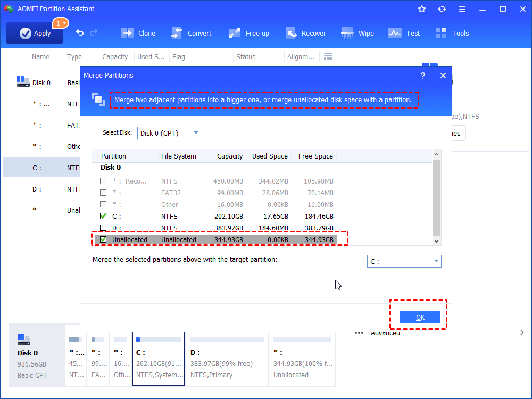Open the Test tool
Image resolution: width=532 pixels, height=399 pixels.
click(x=404, y=33)
